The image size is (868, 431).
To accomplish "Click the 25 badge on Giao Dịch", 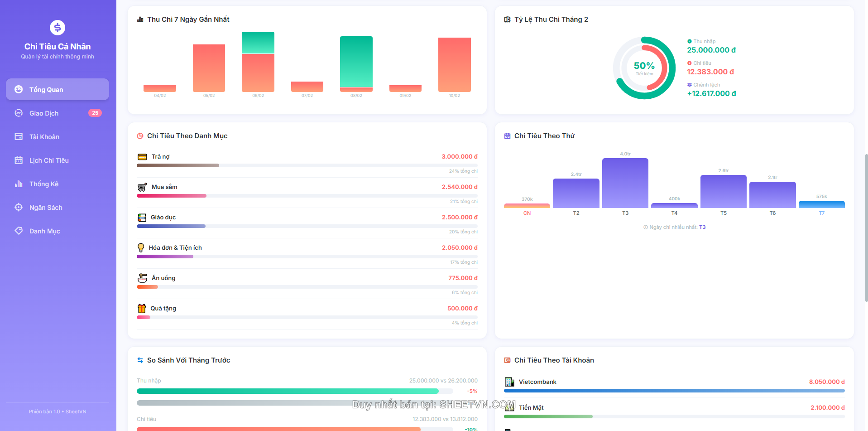I will click(x=95, y=113).
